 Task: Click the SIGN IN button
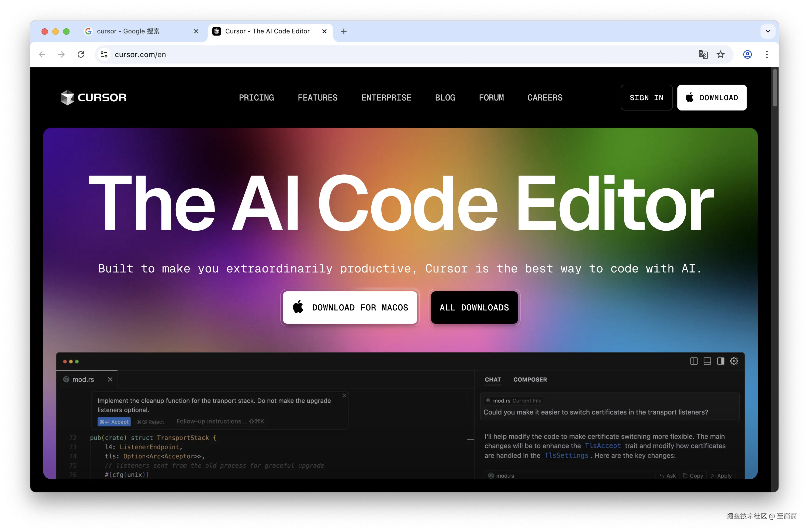coord(646,98)
